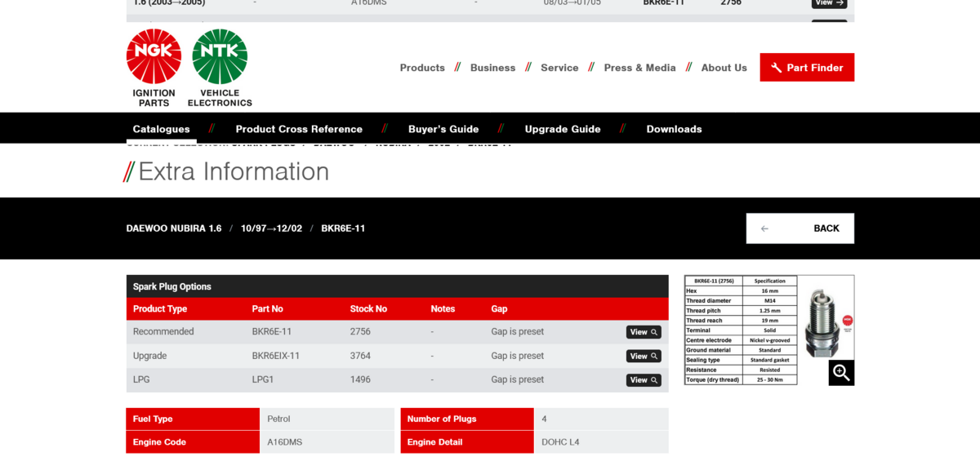The height and width of the screenshot is (461, 980).
Task: Open the Part Finder tool
Action: click(x=806, y=68)
